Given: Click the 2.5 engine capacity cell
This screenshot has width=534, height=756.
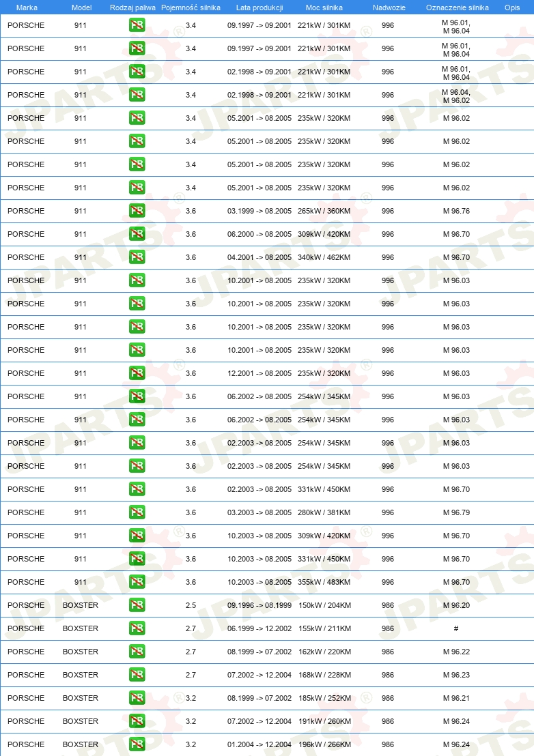Looking at the screenshot, I should click(191, 605).
